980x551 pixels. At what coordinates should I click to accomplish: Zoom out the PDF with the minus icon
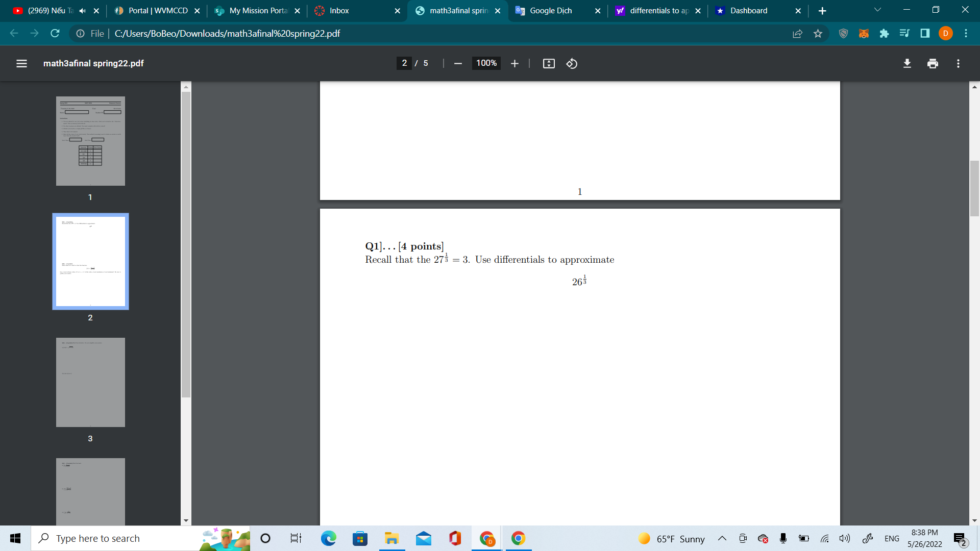(457, 63)
